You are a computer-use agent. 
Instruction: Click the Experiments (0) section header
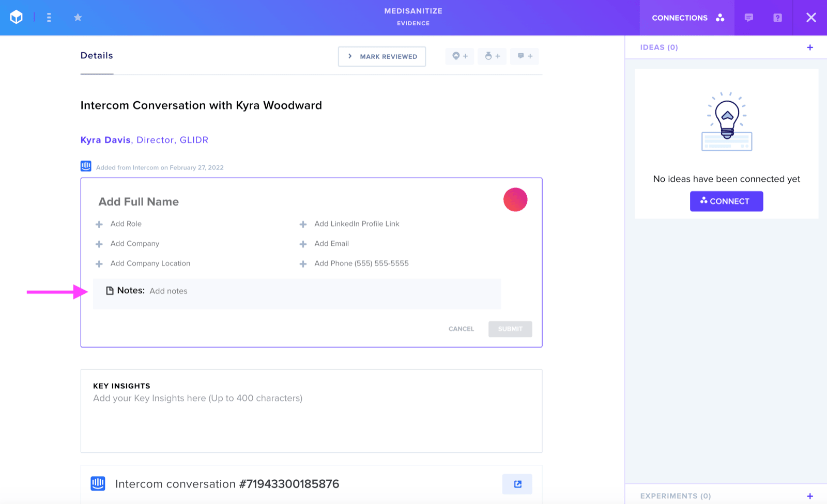pos(676,496)
